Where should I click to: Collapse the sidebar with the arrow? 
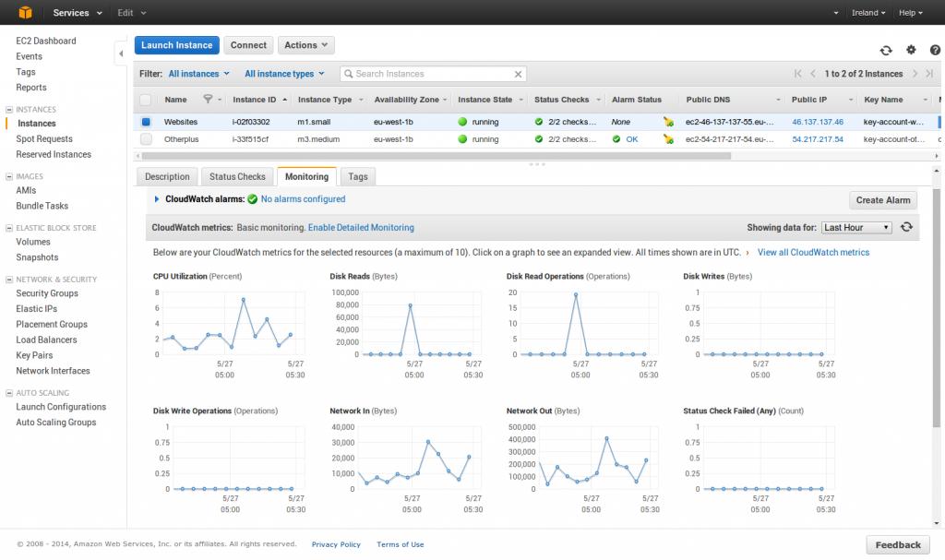pyautogui.click(x=121, y=54)
